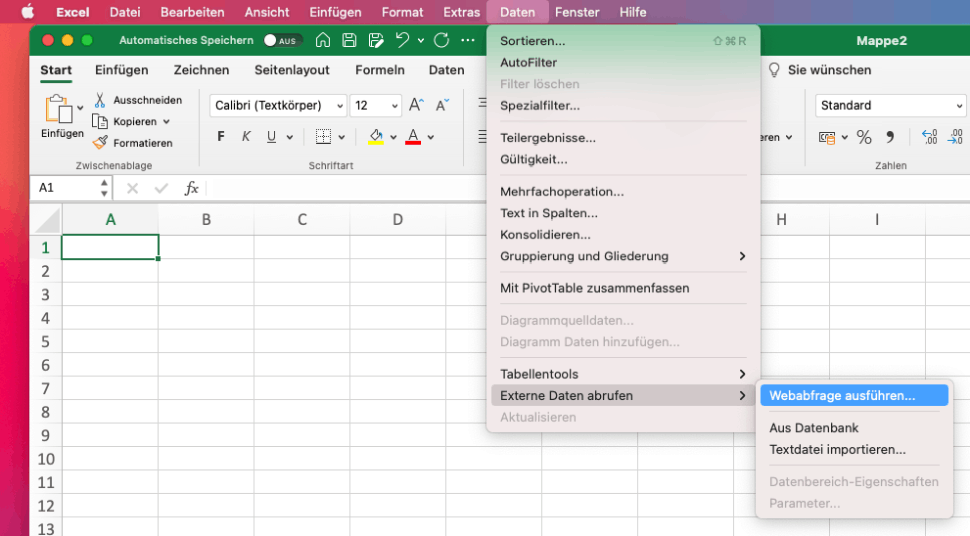The width and height of the screenshot is (970, 536).
Task: Click the formula bar cancel X icon
Action: click(x=132, y=188)
